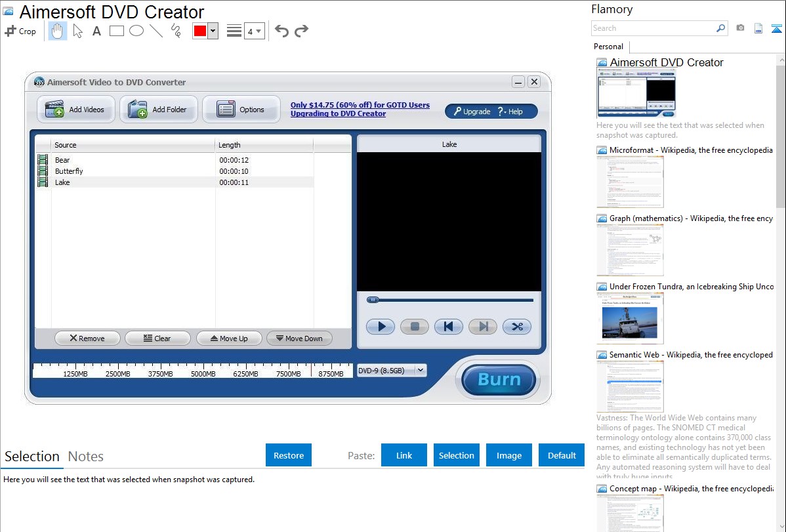Undo the last annotation
The height and width of the screenshot is (532, 786).
coord(281,31)
